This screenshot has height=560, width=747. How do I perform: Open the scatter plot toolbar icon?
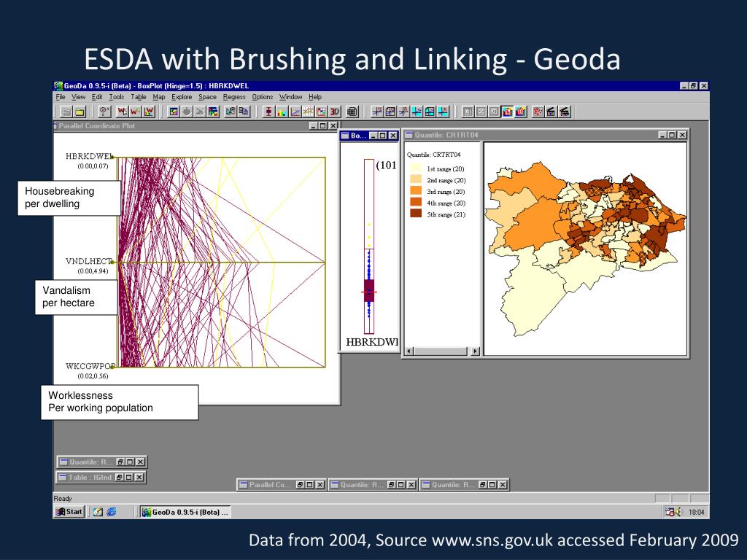click(295, 112)
